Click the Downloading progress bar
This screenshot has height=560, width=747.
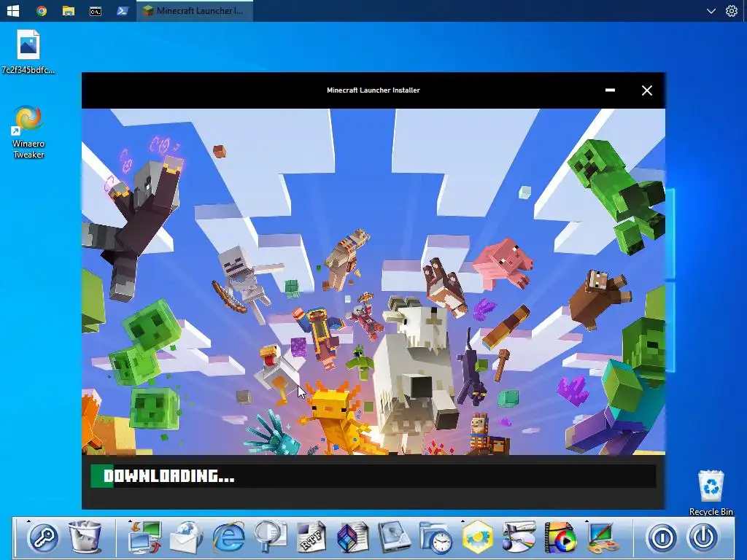[373, 475]
